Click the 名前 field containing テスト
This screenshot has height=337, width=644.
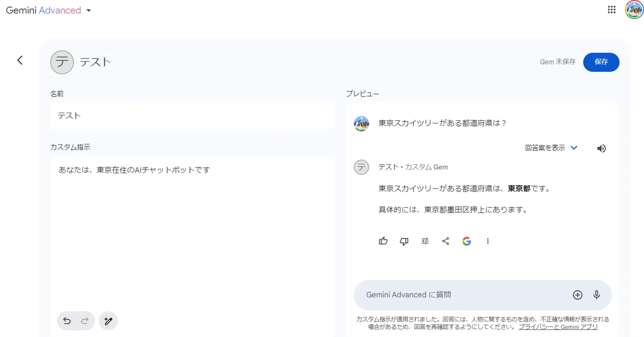(x=192, y=116)
